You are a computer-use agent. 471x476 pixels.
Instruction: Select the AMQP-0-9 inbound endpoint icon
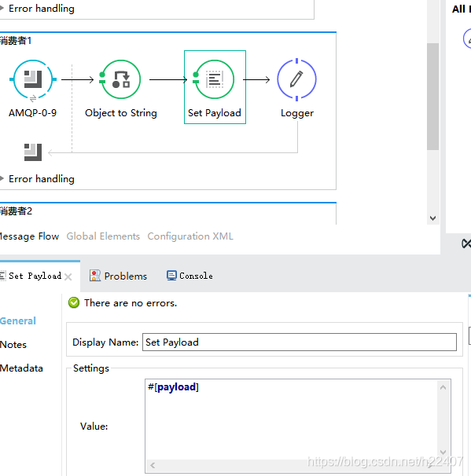click(33, 79)
